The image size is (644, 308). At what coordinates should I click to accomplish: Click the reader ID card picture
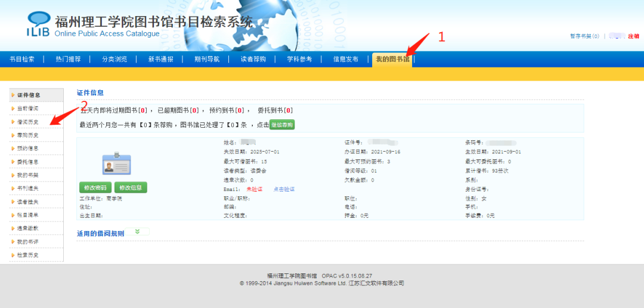(x=116, y=164)
